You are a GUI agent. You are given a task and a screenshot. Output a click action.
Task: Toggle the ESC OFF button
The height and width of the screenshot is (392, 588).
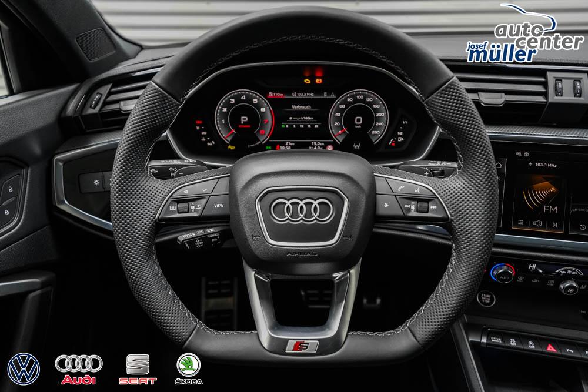[x=513, y=341]
